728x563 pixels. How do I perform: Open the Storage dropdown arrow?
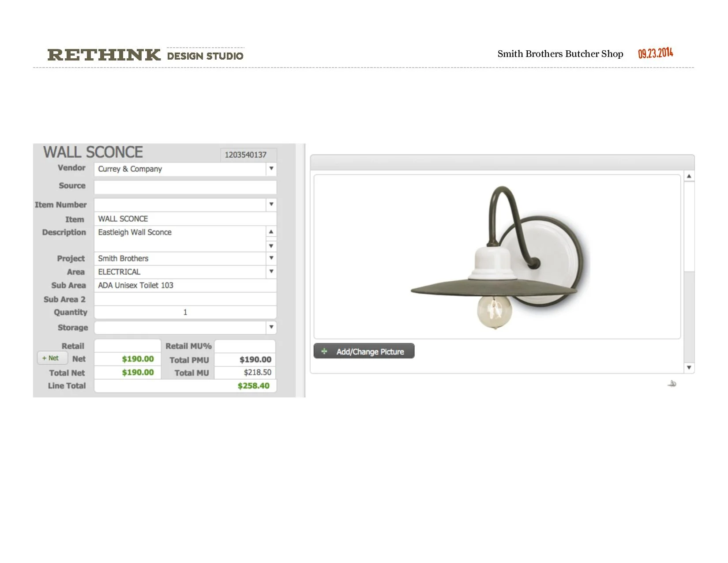[271, 327]
